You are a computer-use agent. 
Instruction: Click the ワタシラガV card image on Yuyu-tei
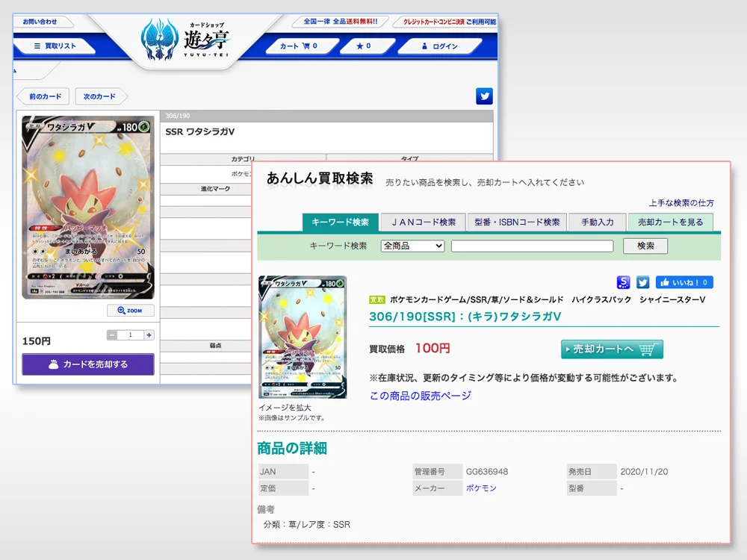[x=88, y=207]
